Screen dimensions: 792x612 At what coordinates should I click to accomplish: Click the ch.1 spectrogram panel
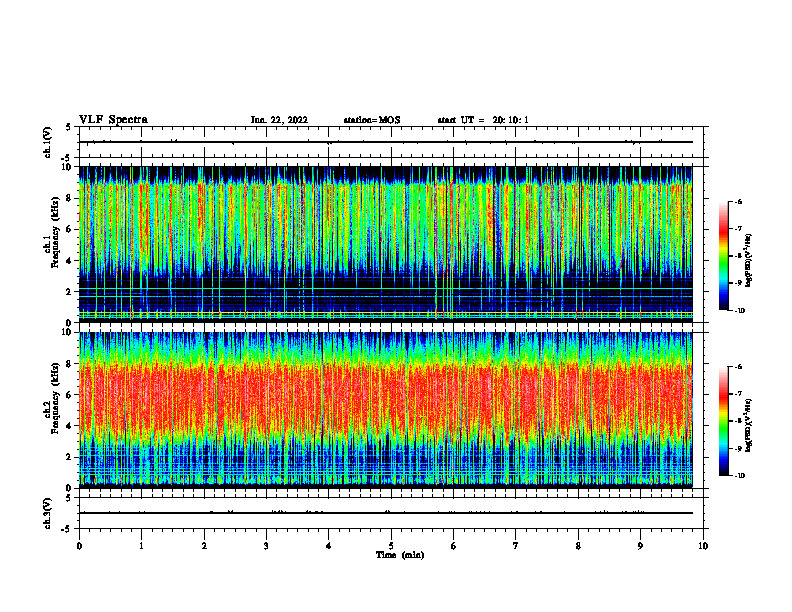click(385, 244)
